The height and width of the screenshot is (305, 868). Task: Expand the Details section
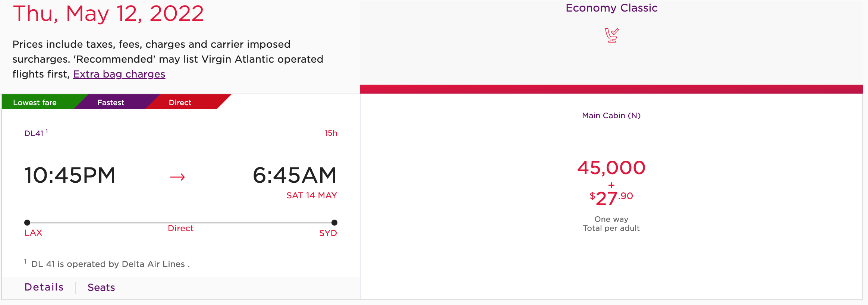[44, 287]
